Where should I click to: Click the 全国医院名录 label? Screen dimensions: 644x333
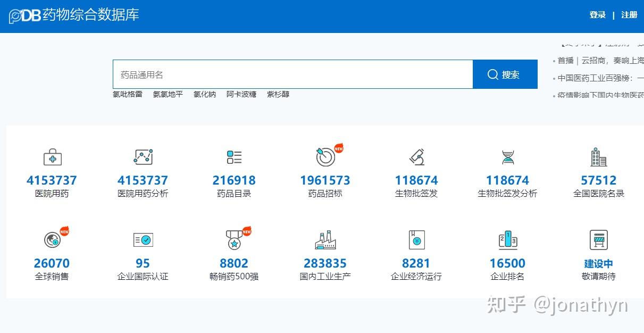click(x=599, y=194)
